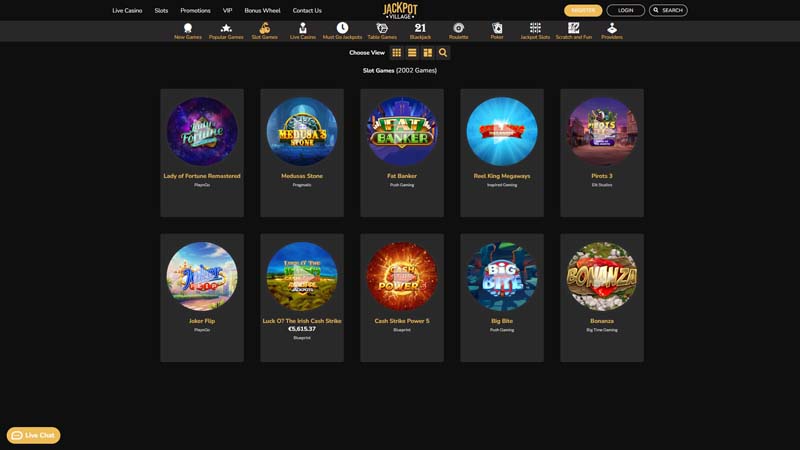Click the Jackpot Village logo
Image resolution: width=800 pixels, height=450 pixels.
400,10
